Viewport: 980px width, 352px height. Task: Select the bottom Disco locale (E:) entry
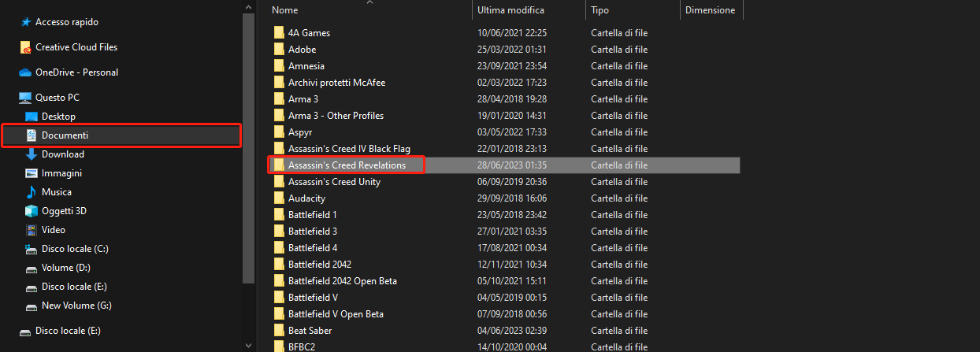click(x=68, y=331)
